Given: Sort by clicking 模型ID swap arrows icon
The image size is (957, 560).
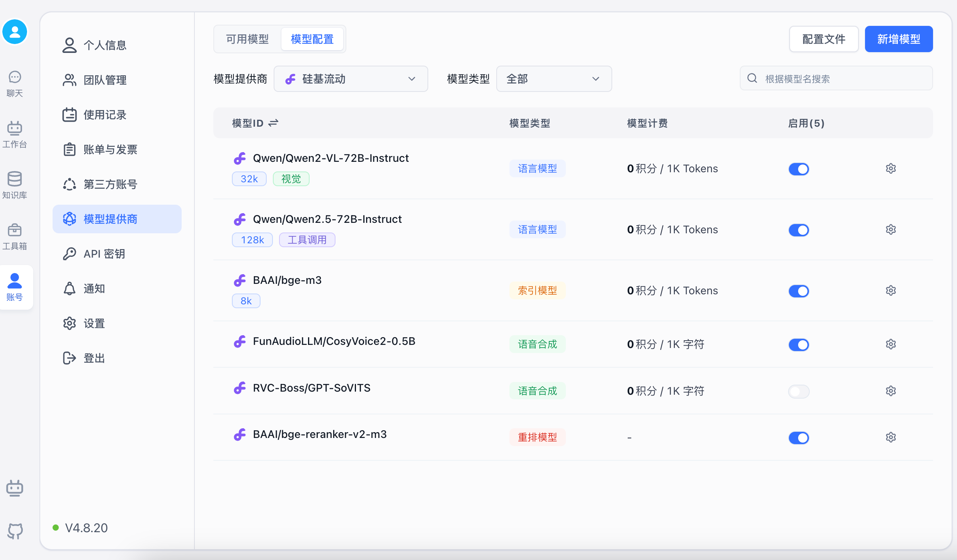Looking at the screenshot, I should [273, 123].
